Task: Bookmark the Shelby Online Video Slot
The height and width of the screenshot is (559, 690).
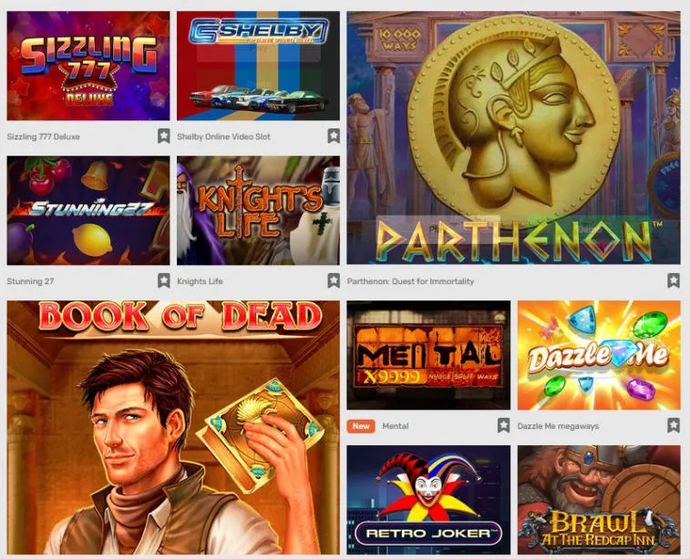Action: [334, 136]
